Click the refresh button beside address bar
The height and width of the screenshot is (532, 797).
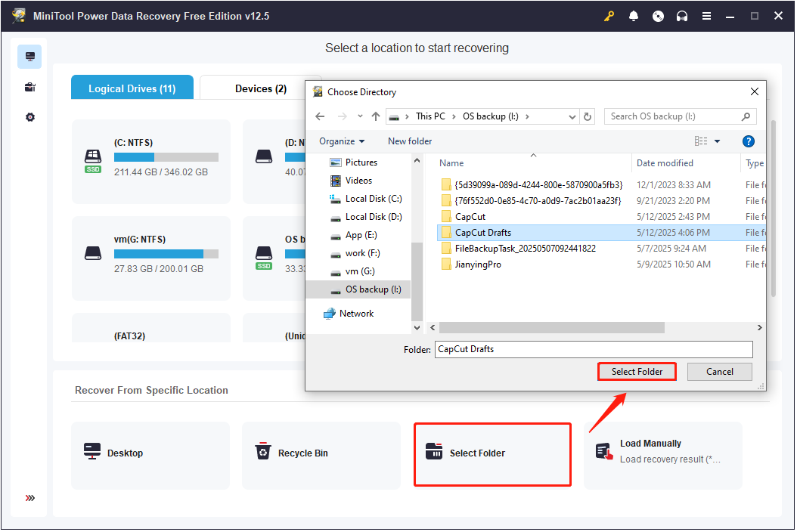588,116
